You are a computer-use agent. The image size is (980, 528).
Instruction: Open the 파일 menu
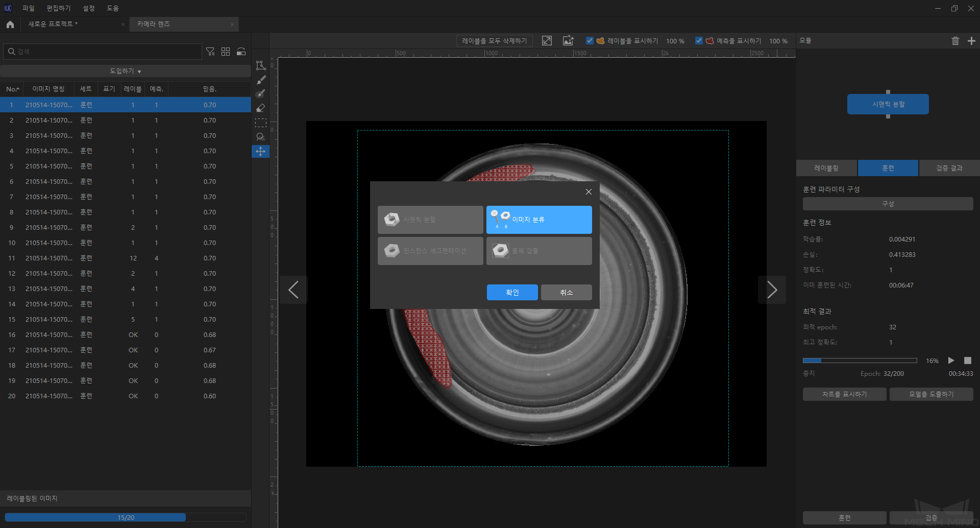pyautogui.click(x=29, y=8)
